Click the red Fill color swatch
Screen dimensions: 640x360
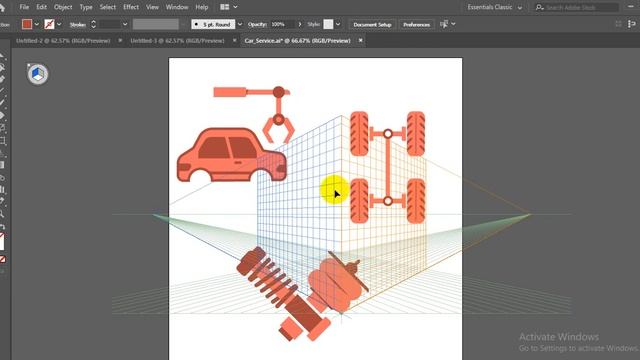pos(27,24)
